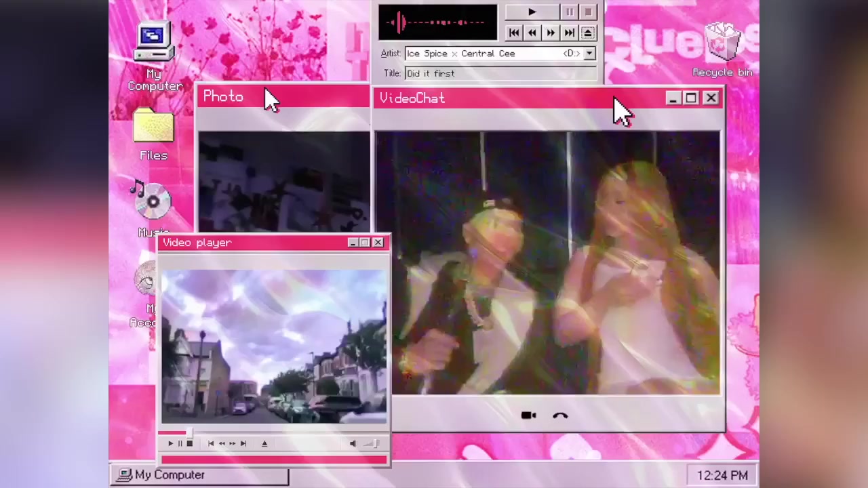Click the VideoChat title text
This screenshot has height=488, width=868.
(412, 98)
